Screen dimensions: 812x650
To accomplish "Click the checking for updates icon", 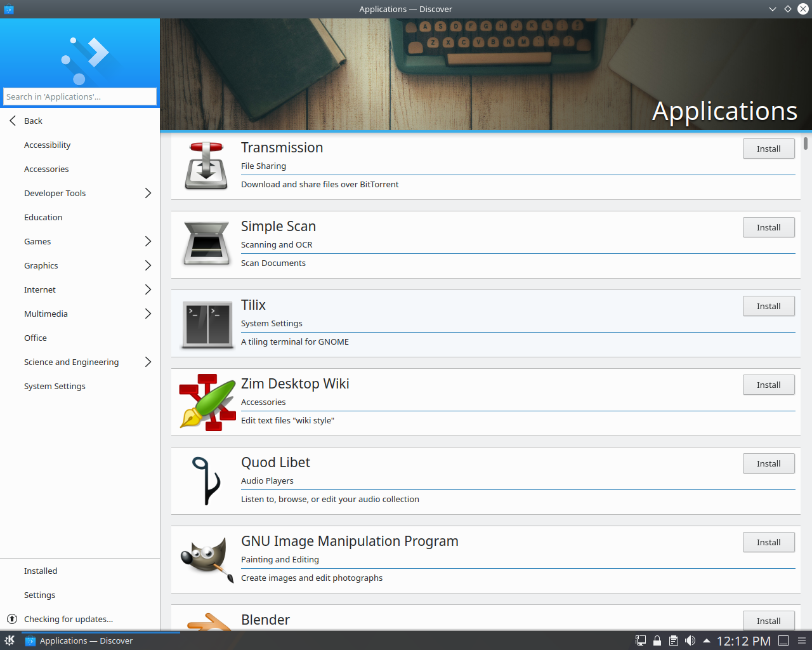I will pyautogui.click(x=12, y=619).
